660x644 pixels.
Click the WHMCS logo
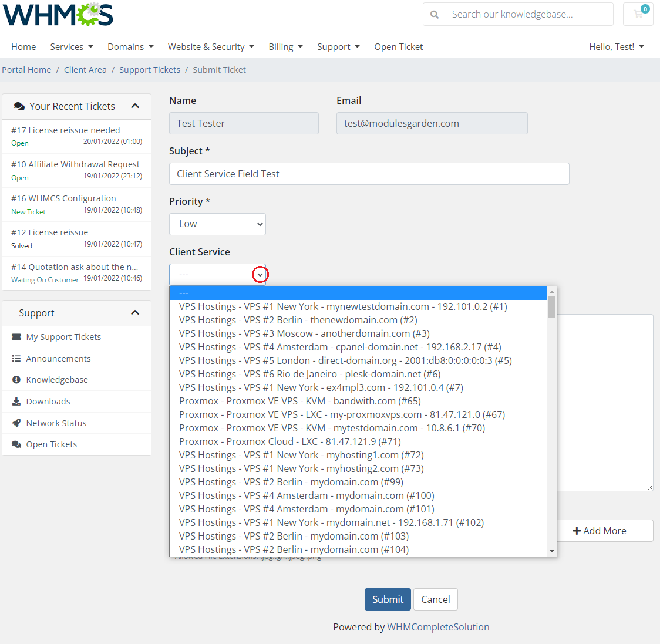click(58, 14)
